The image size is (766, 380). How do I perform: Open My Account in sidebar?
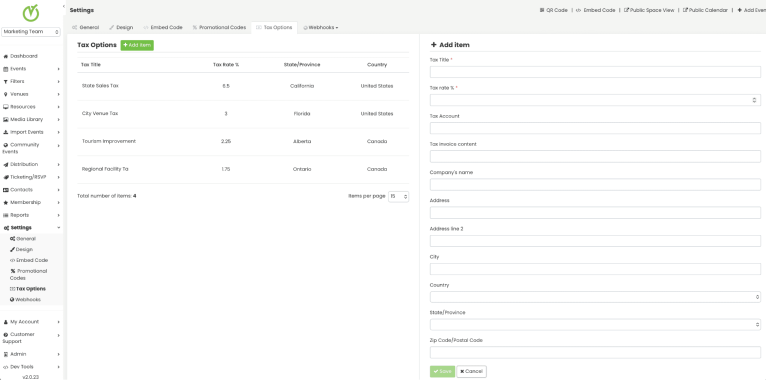click(x=31, y=322)
